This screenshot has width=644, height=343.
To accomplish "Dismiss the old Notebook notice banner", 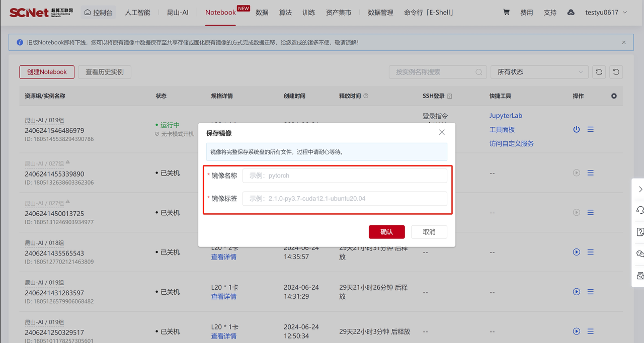I will click(624, 43).
